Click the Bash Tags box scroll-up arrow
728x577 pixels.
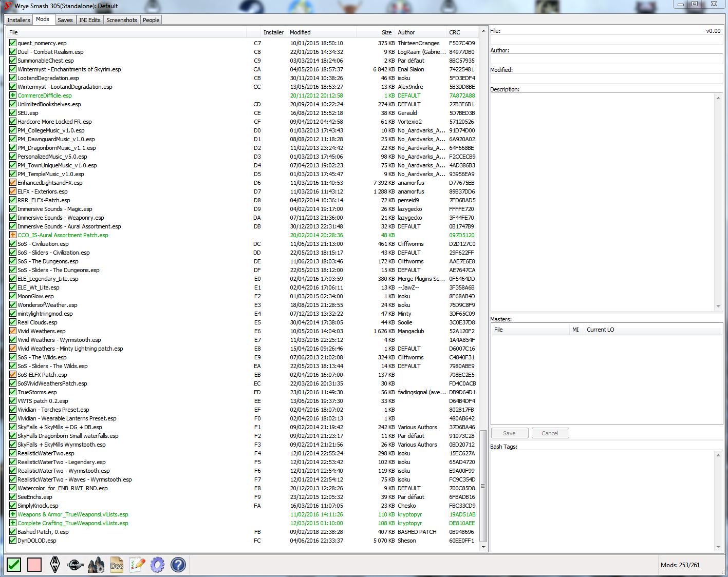tap(718, 455)
